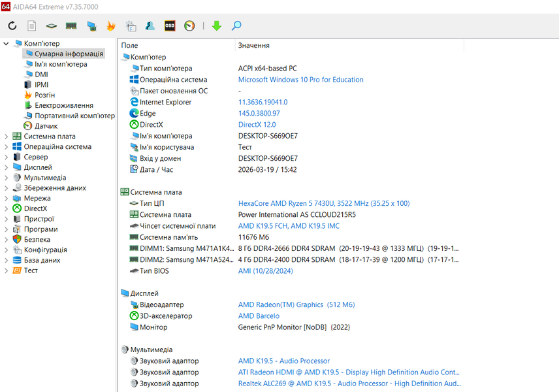Open the AMD Barcelo link

coord(259,316)
